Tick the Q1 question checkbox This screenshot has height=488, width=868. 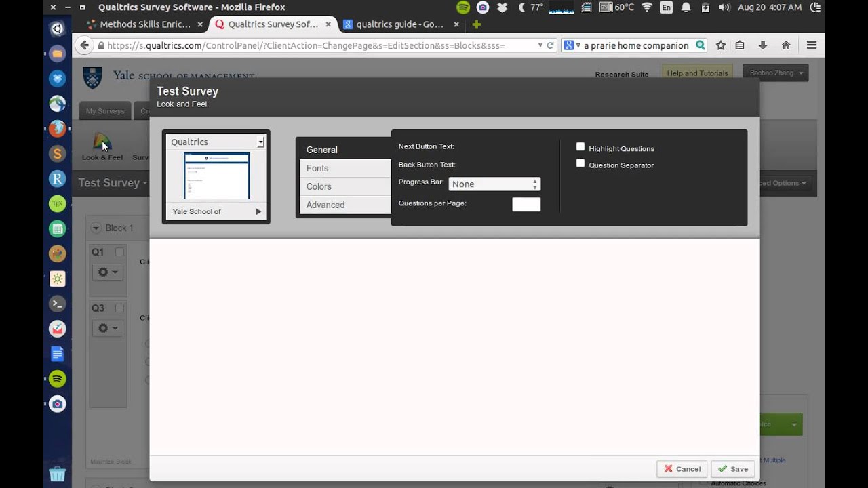(x=119, y=252)
